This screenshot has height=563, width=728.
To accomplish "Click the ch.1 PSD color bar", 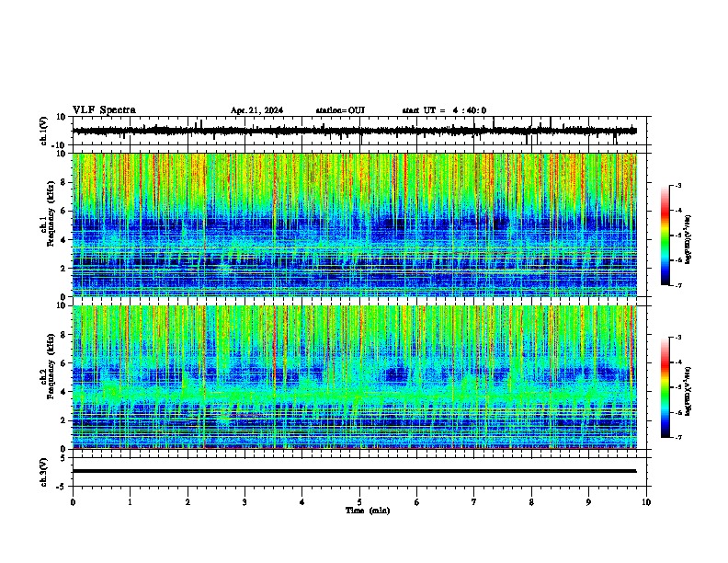I will coord(665,236).
